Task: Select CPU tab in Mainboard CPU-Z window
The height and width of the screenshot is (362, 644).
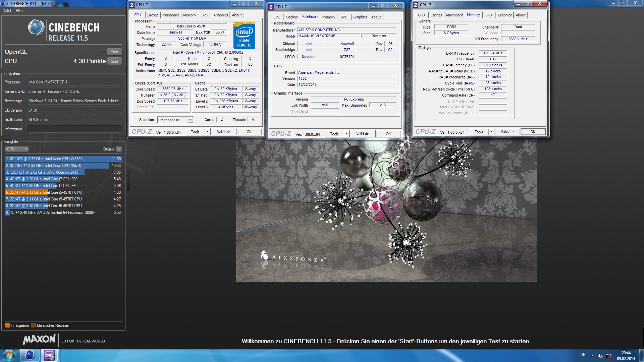Action: (x=277, y=17)
